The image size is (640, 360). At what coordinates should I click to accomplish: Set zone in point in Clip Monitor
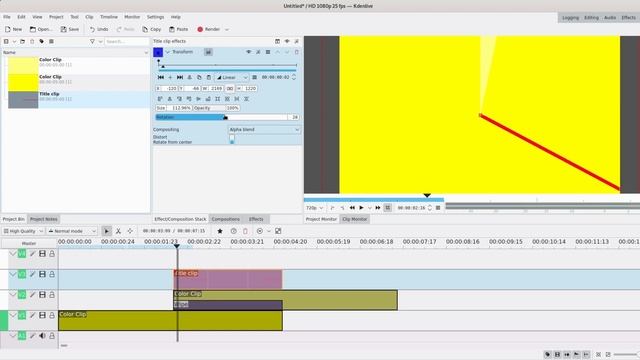click(332, 208)
